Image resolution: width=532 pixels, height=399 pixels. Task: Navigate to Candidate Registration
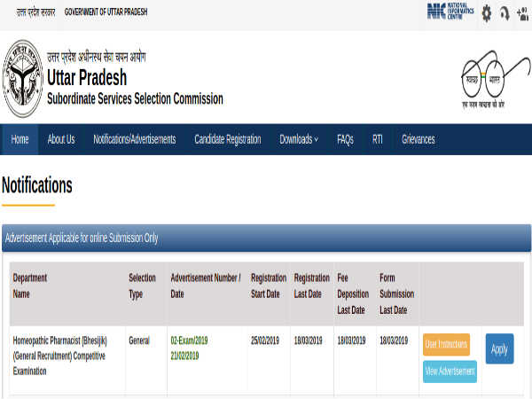pos(228,139)
